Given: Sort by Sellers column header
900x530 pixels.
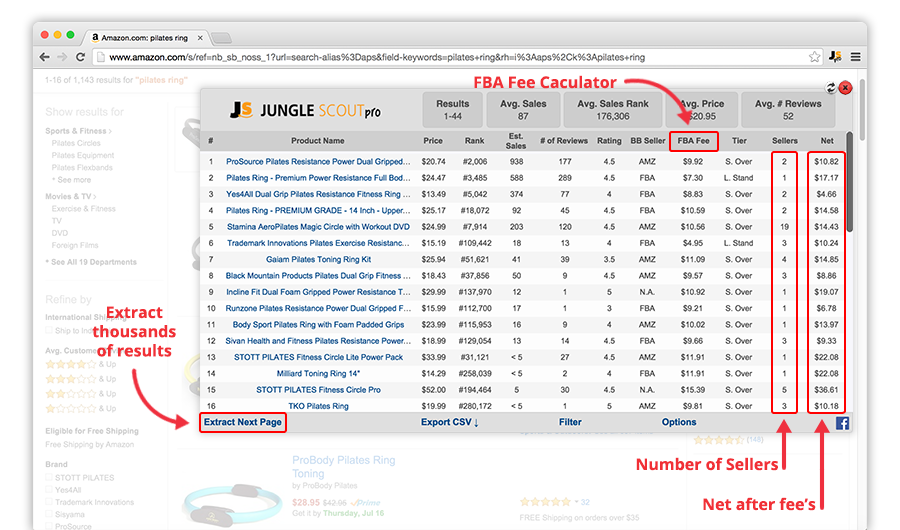Looking at the screenshot, I should tap(785, 141).
